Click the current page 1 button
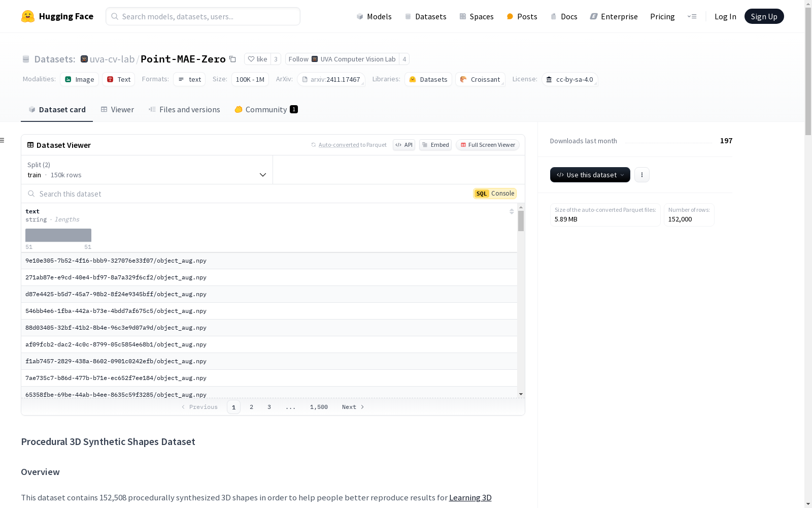 (x=233, y=407)
